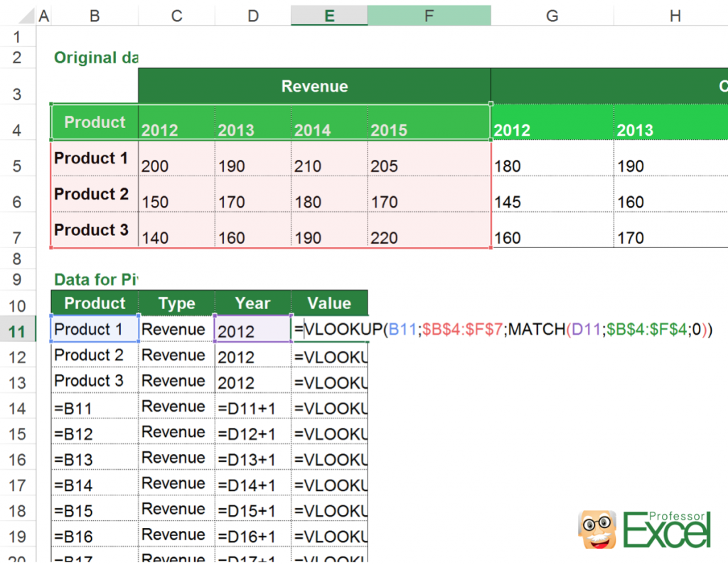
Task: Click the Professor Excel mascot icon
Action: 596,529
